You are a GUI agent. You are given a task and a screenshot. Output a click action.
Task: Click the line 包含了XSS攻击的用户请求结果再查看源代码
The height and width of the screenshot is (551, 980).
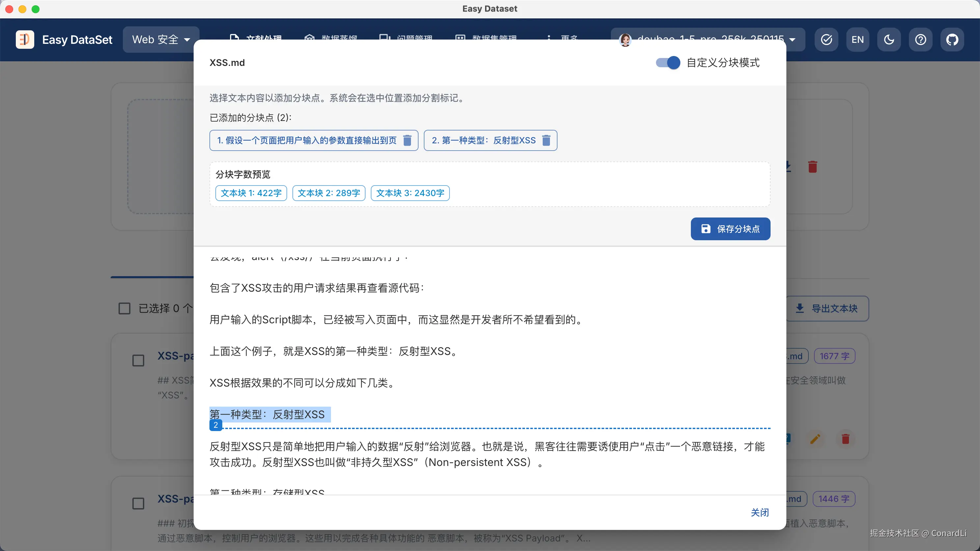pos(317,288)
